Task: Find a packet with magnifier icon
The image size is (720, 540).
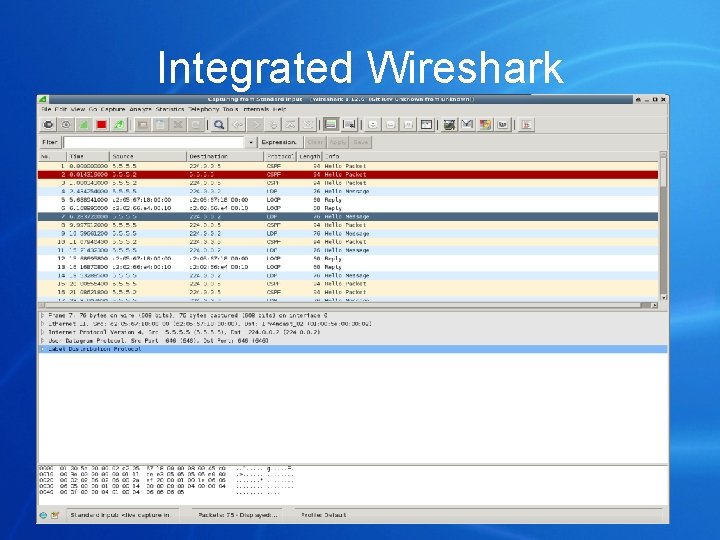Action: (x=219, y=124)
